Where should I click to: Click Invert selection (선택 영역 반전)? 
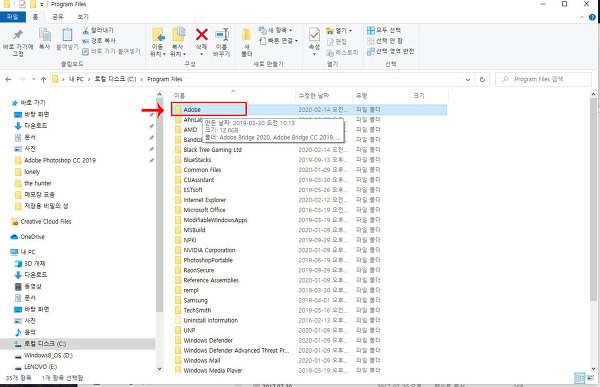coord(390,51)
